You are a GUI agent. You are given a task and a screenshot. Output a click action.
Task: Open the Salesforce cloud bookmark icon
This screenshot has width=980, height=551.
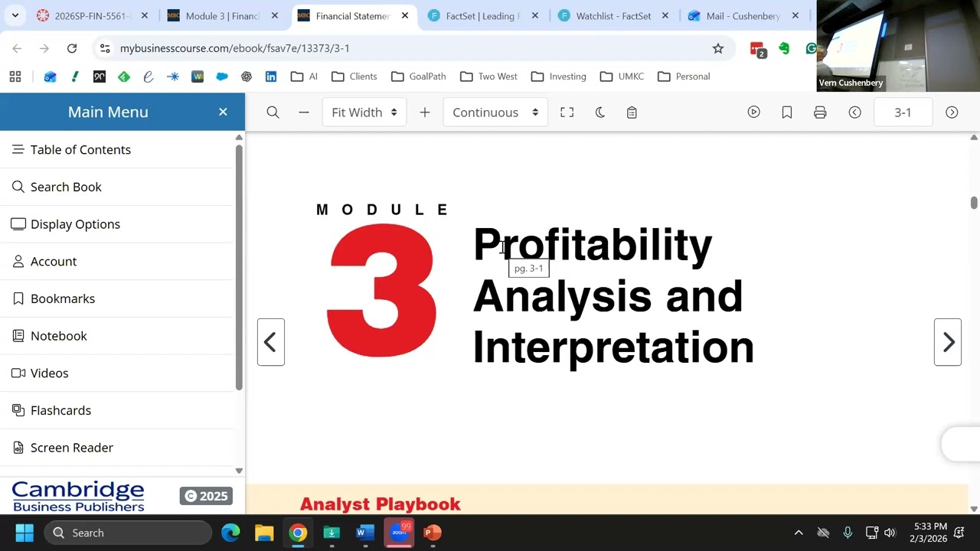(x=222, y=77)
